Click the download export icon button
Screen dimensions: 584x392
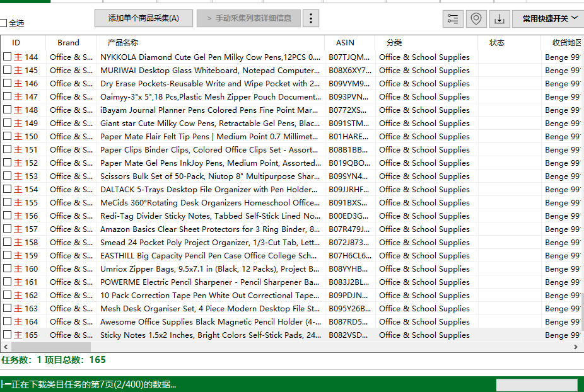coord(499,19)
